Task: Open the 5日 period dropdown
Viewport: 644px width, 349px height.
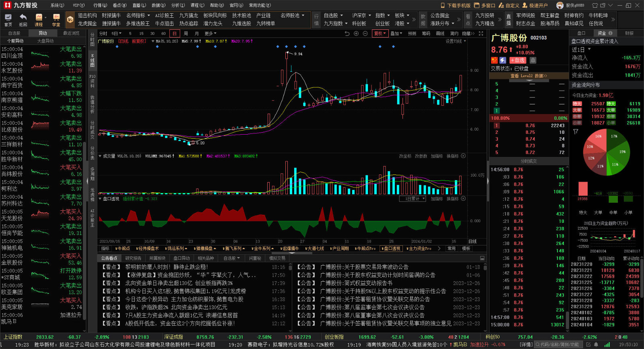Action: [116, 33]
